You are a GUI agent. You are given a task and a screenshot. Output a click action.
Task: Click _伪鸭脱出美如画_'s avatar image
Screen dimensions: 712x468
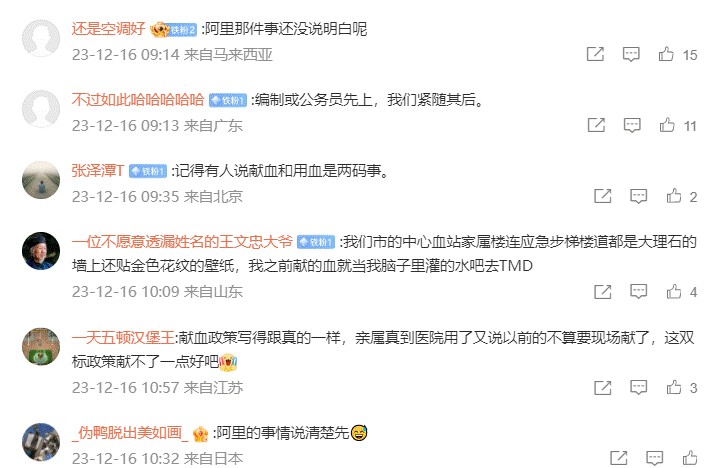pyautogui.click(x=41, y=442)
